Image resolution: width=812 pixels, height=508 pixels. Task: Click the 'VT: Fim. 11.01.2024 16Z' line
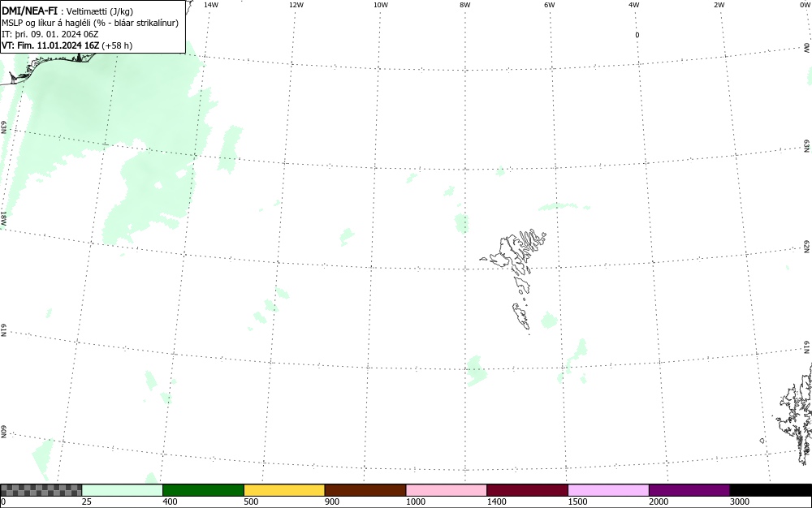pos(67,45)
